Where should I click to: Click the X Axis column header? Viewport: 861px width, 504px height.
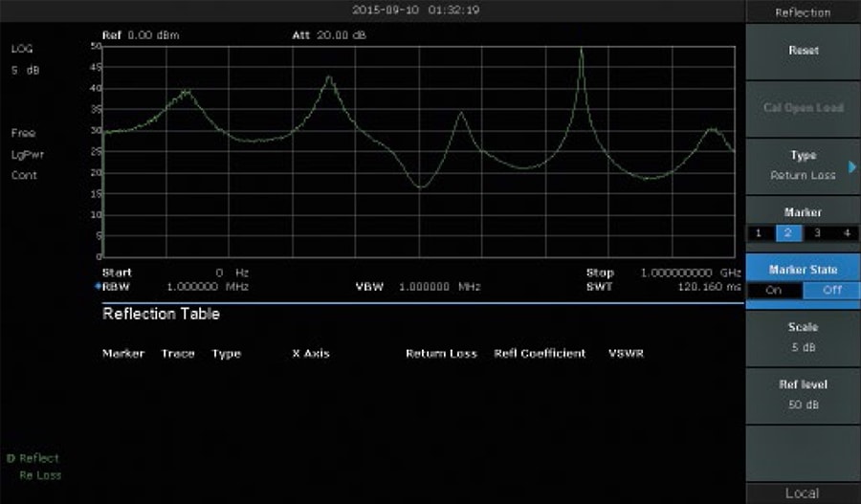(311, 354)
